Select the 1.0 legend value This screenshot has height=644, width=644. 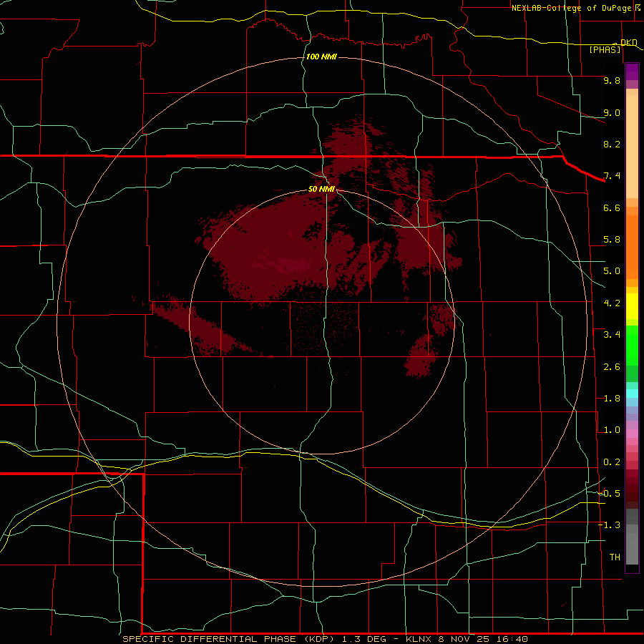coord(612,430)
